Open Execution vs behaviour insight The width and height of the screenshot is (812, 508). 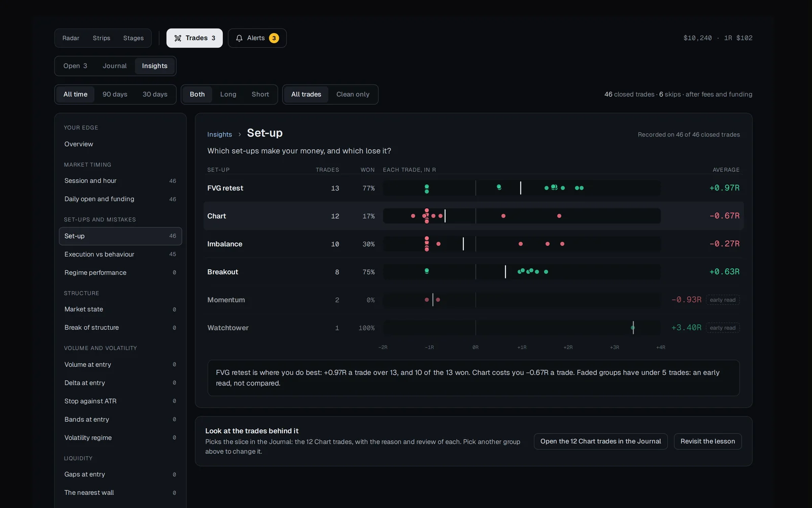pyautogui.click(x=120, y=255)
